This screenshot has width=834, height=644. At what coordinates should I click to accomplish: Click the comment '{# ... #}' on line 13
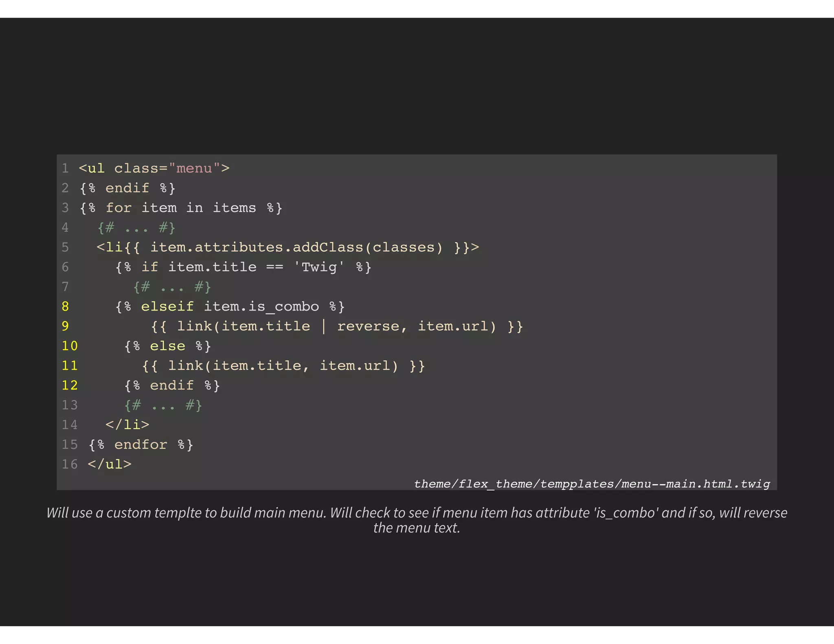pyautogui.click(x=163, y=405)
